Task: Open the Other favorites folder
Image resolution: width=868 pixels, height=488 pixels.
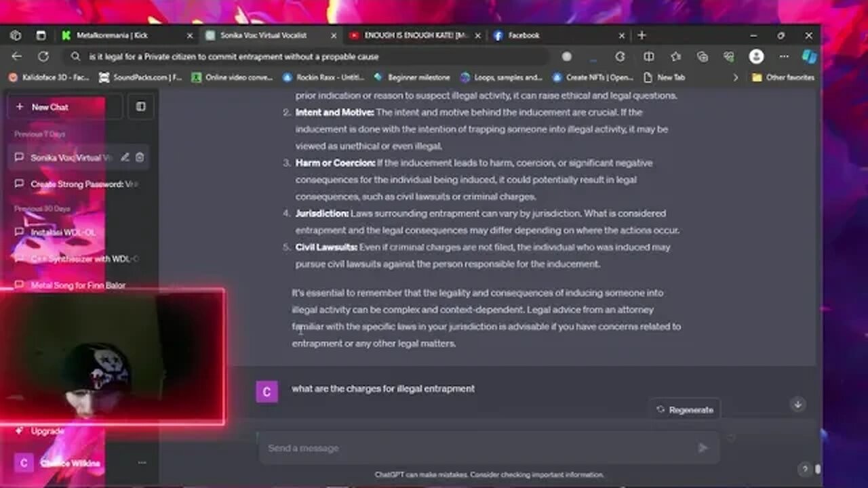Action: point(783,77)
